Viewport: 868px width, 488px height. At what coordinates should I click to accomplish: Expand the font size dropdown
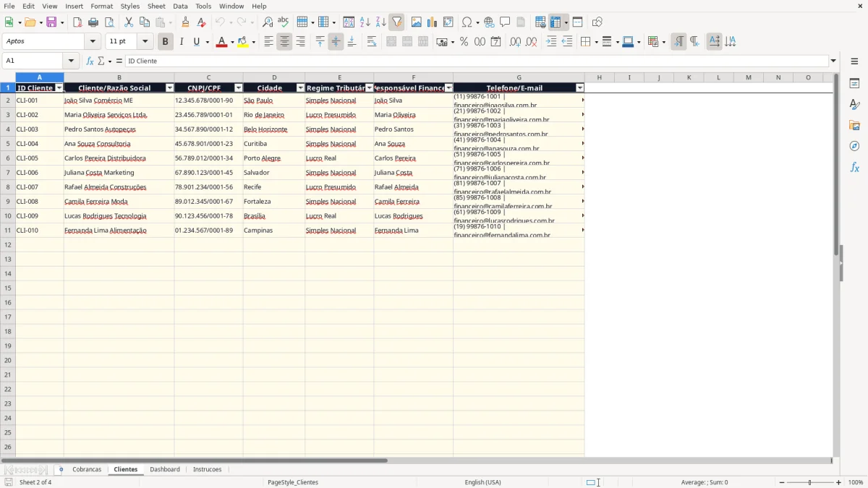click(x=145, y=42)
